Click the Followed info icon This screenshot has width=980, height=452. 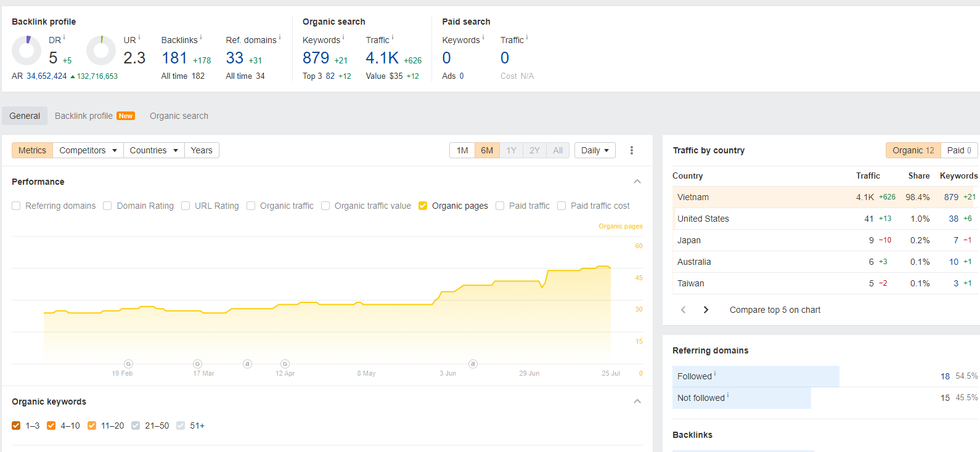point(715,374)
